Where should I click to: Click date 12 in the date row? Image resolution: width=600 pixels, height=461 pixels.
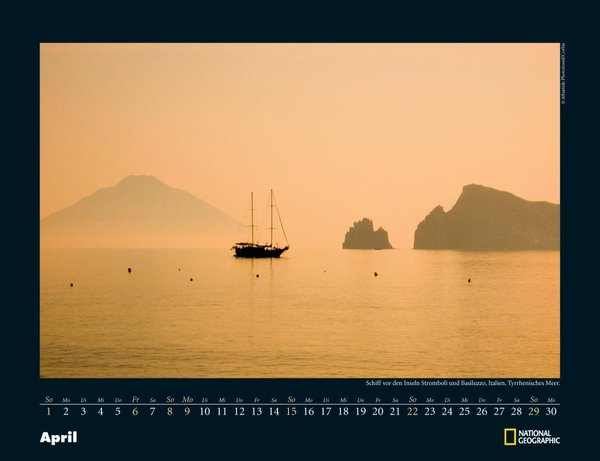tap(239, 411)
